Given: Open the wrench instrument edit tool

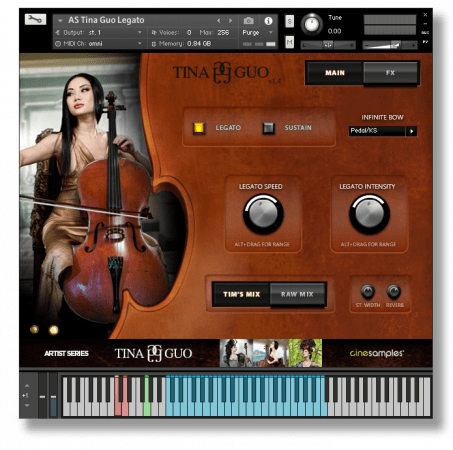Looking at the screenshot, I should point(35,19).
